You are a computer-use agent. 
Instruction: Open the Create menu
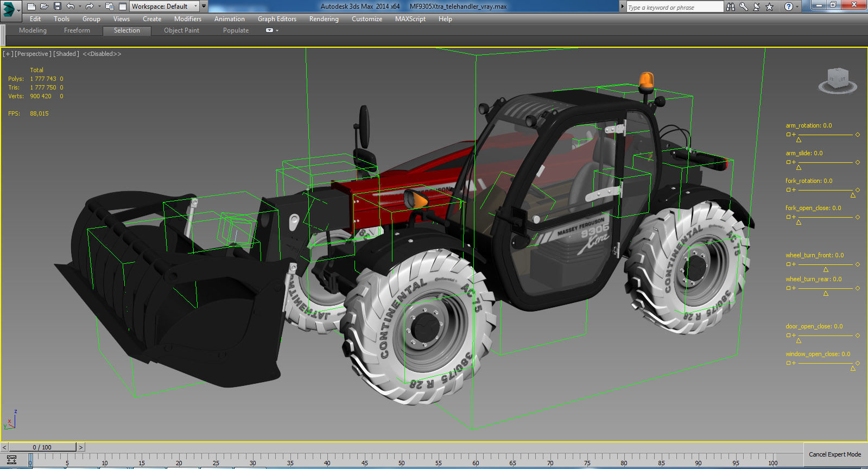click(x=152, y=19)
